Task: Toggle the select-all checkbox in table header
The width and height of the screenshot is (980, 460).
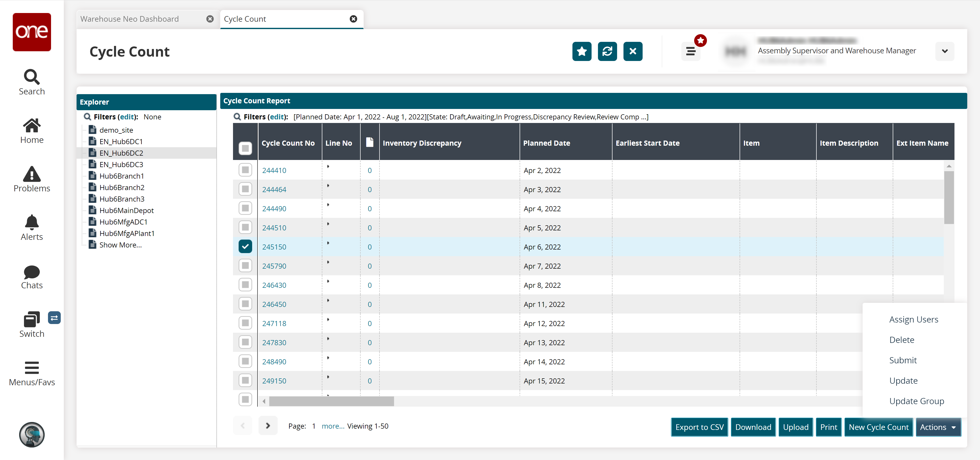Action: pos(245,148)
